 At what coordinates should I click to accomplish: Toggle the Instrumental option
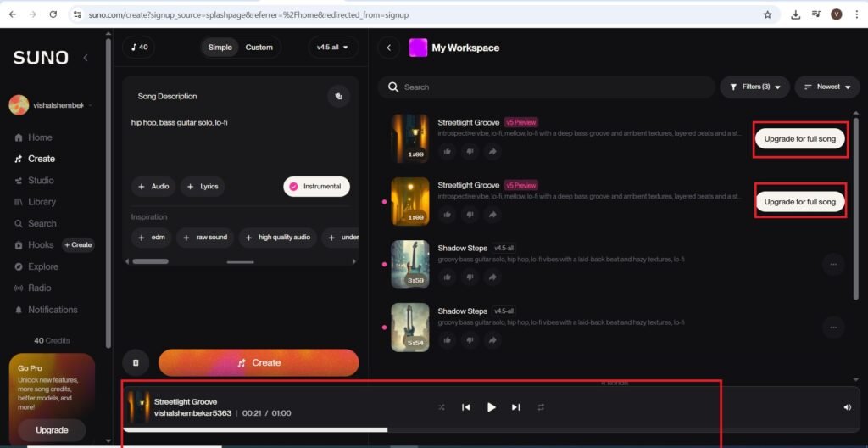[x=316, y=187]
